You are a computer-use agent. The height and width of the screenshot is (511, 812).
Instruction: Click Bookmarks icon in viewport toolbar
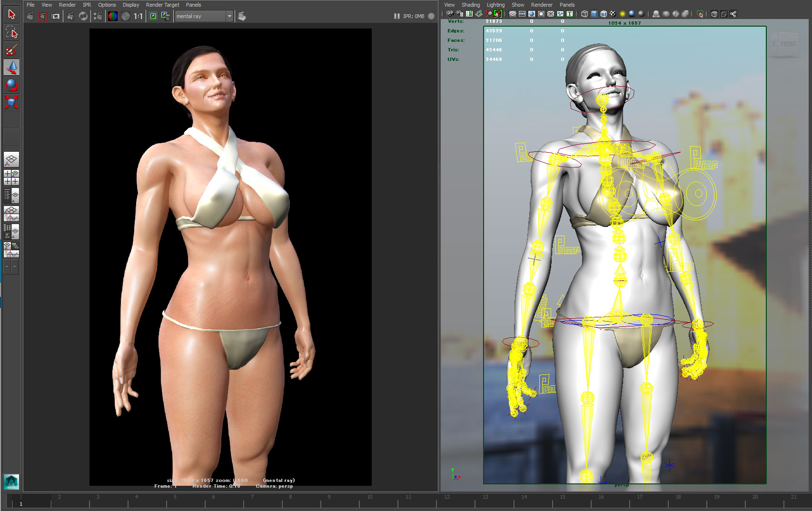tap(469, 14)
